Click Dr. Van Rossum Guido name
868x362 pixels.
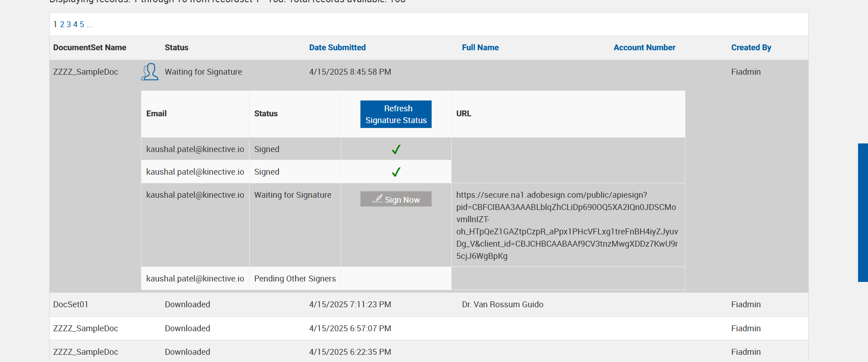tap(502, 305)
